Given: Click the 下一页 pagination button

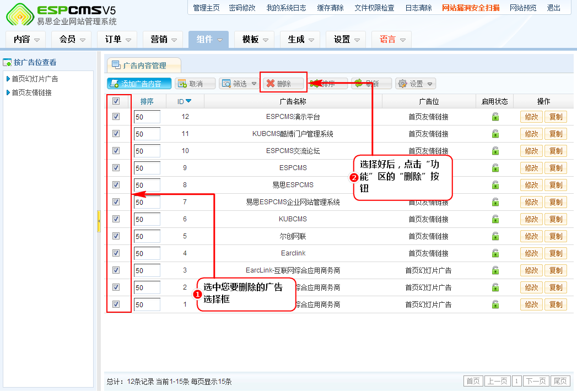Looking at the screenshot, I should click(x=536, y=381).
